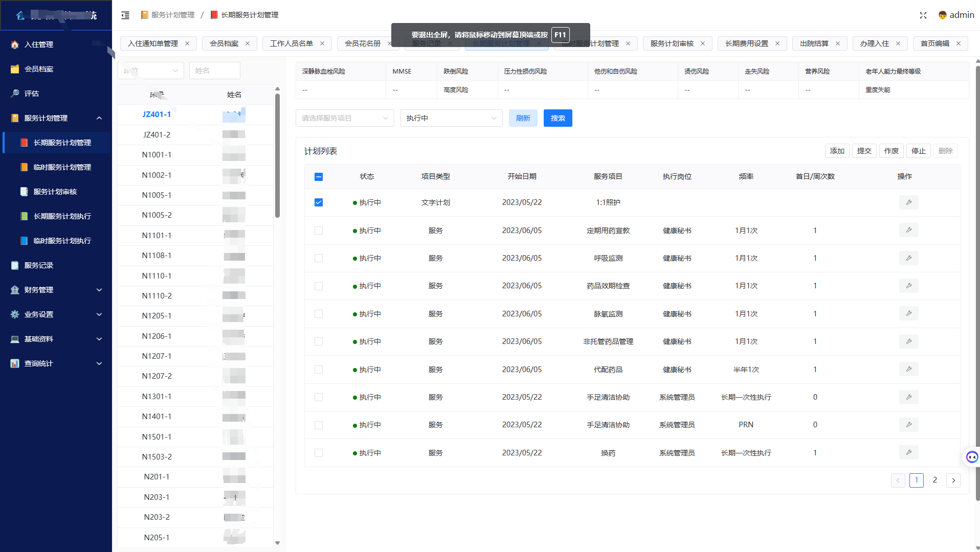This screenshot has width=980, height=552.
Task: Check the 定期用药宣教 row checkbox
Action: 319,231
